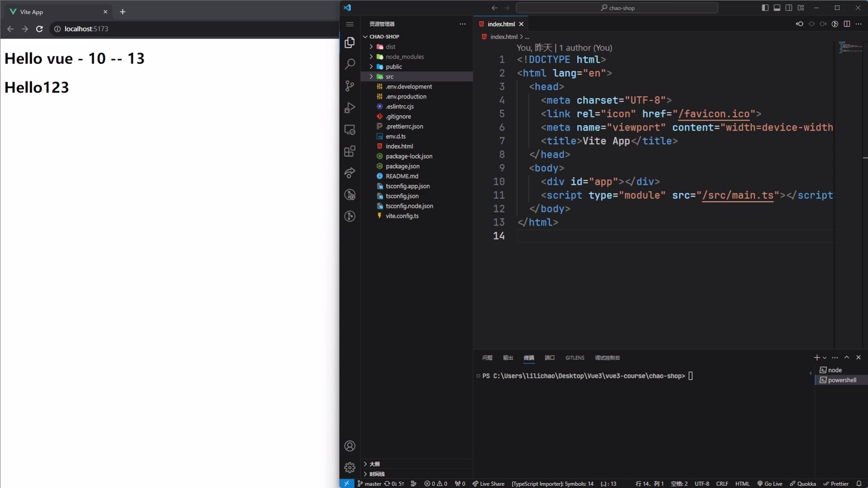Screen dimensions: 868x488
Task: Open the Run and Debug view
Action: pos(349,108)
